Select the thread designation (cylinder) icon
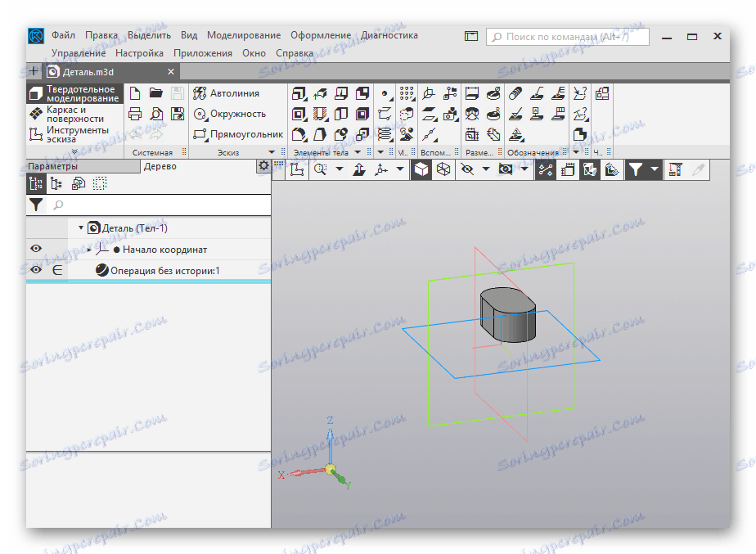Viewport: 756px width, 554px height. coord(515,93)
